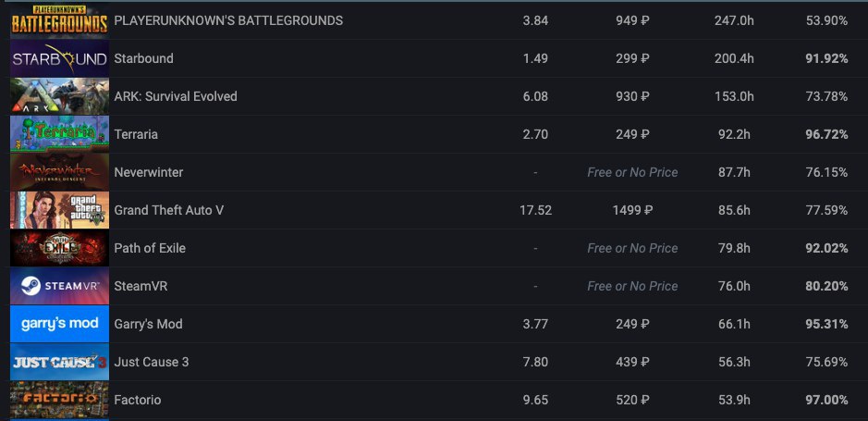This screenshot has height=421, width=868.
Task: Click the Terraria game name link
Action: [x=136, y=134]
